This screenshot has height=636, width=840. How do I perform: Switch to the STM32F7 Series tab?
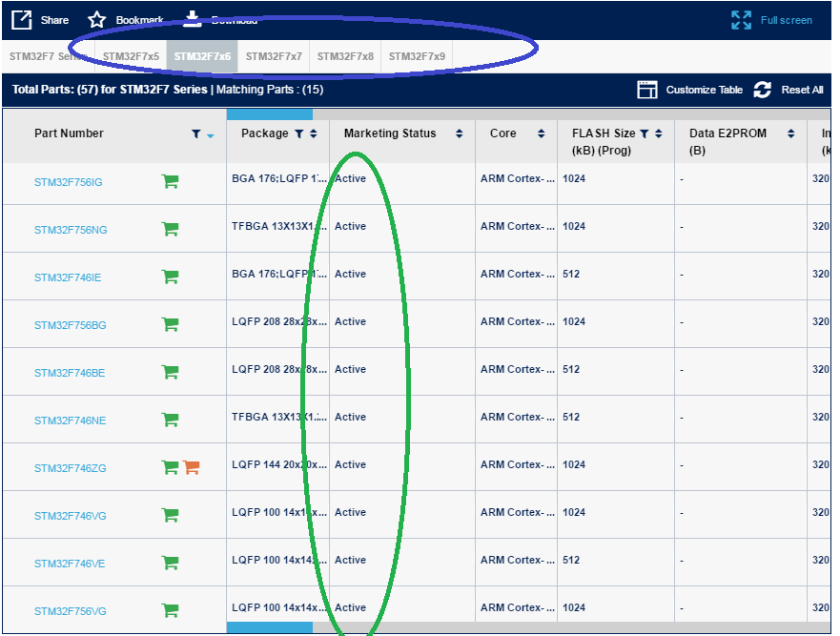pos(49,56)
